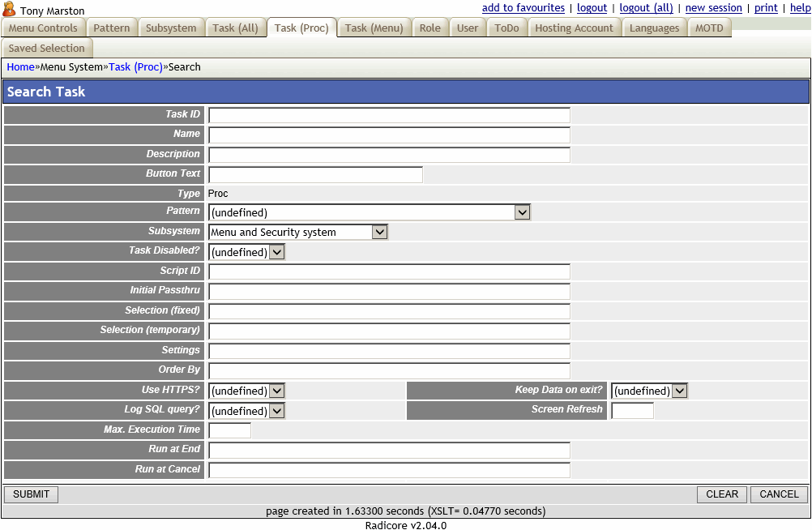Open the Languages tab

tap(654, 27)
